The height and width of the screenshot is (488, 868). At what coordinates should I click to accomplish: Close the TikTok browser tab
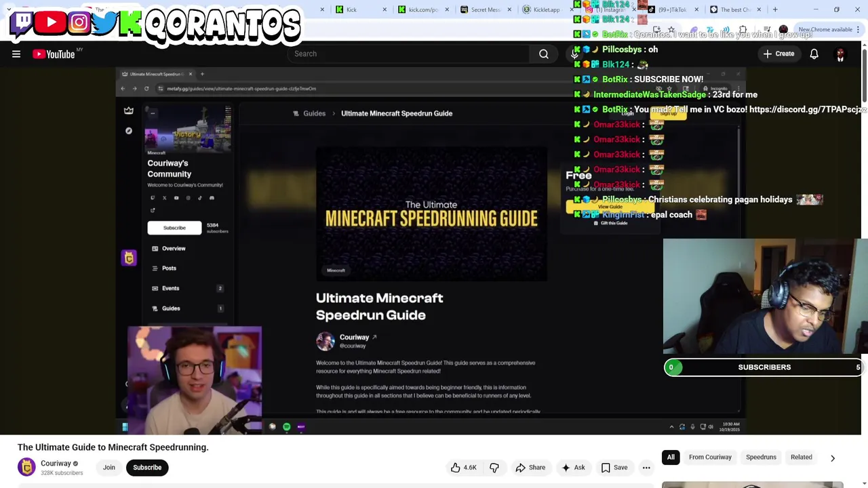click(x=696, y=9)
